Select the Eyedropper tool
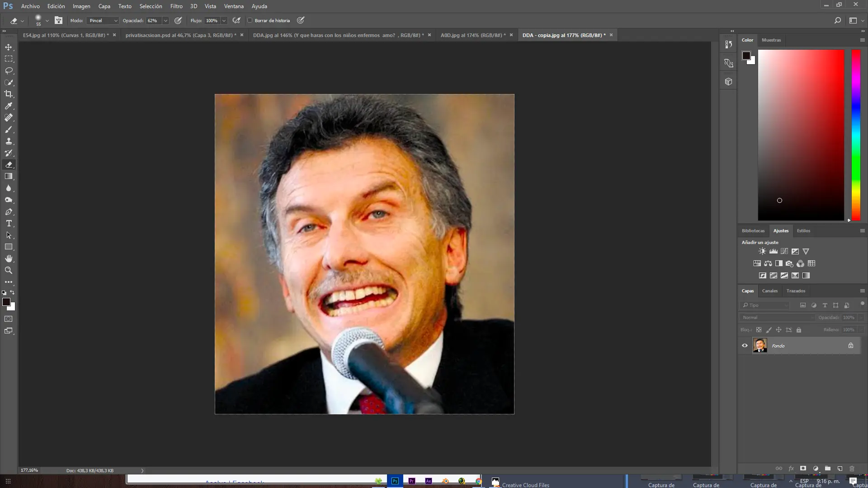This screenshot has width=868, height=488. pos(9,106)
